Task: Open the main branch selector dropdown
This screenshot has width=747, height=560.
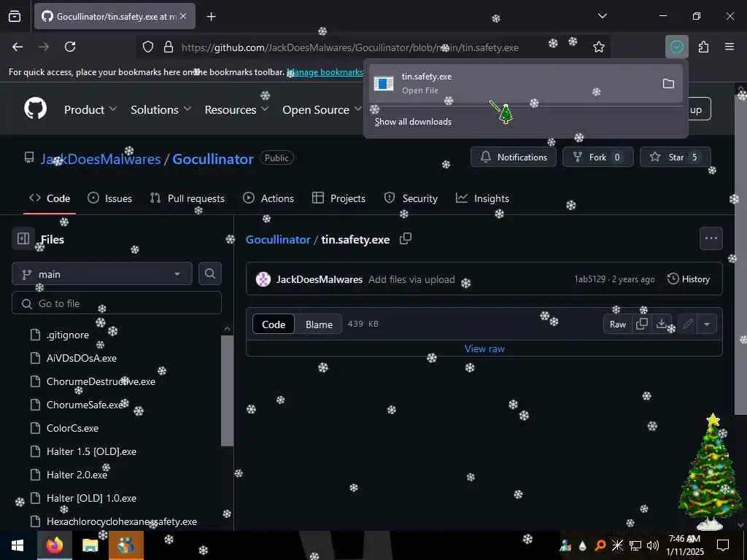Action: point(102,274)
